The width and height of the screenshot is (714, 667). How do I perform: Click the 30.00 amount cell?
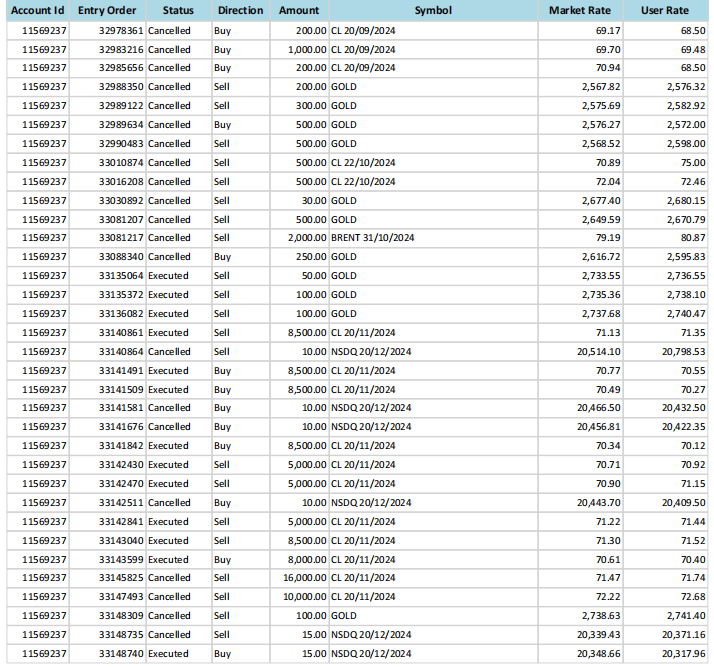[313, 200]
